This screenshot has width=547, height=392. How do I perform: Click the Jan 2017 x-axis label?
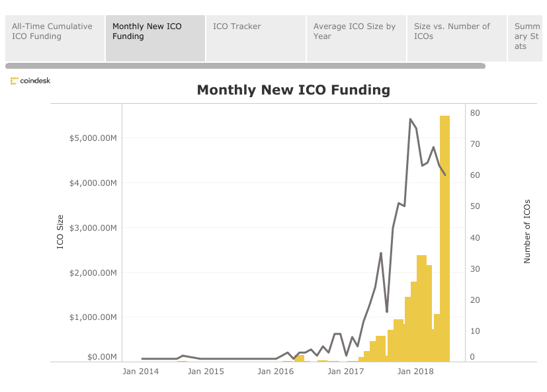coord(345,372)
